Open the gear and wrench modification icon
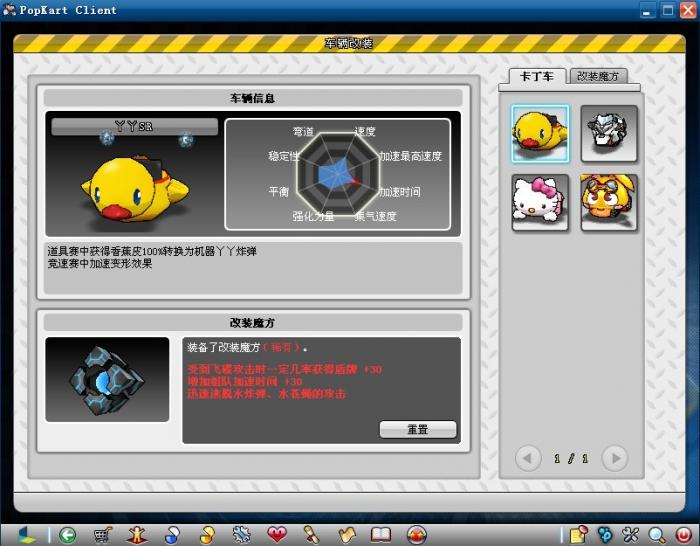The width and height of the screenshot is (700, 546). click(x=242, y=534)
